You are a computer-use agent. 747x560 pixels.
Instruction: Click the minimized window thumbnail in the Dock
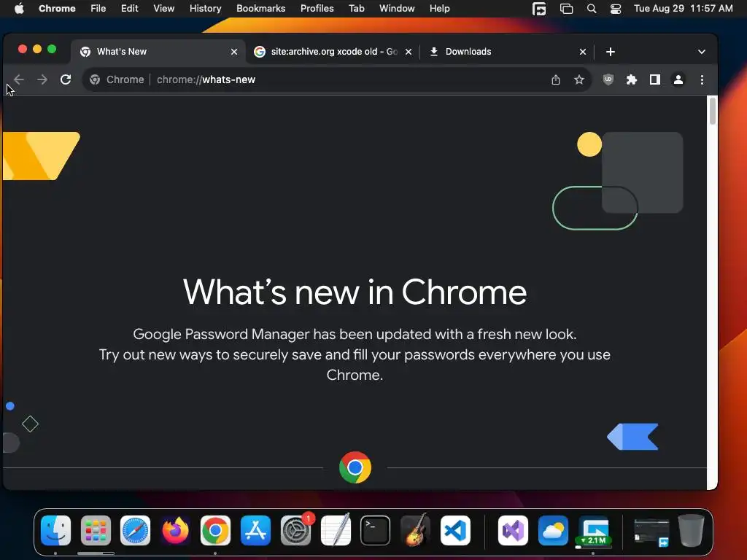[651, 533]
